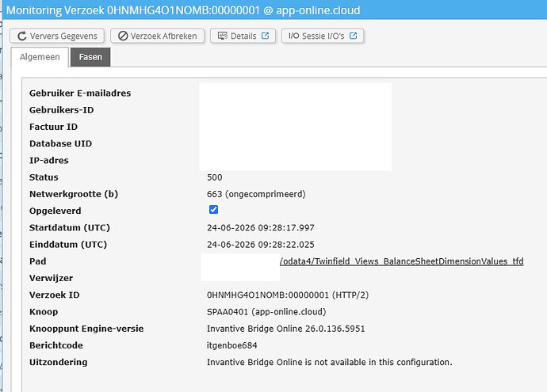Select the Knoop value SPAA0401
The image size is (547, 392).
266,312
